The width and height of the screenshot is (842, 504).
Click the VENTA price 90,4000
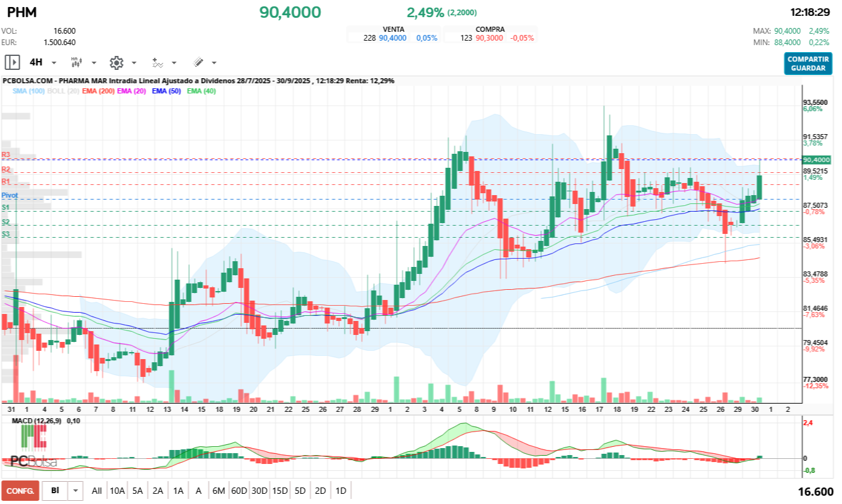pos(393,38)
